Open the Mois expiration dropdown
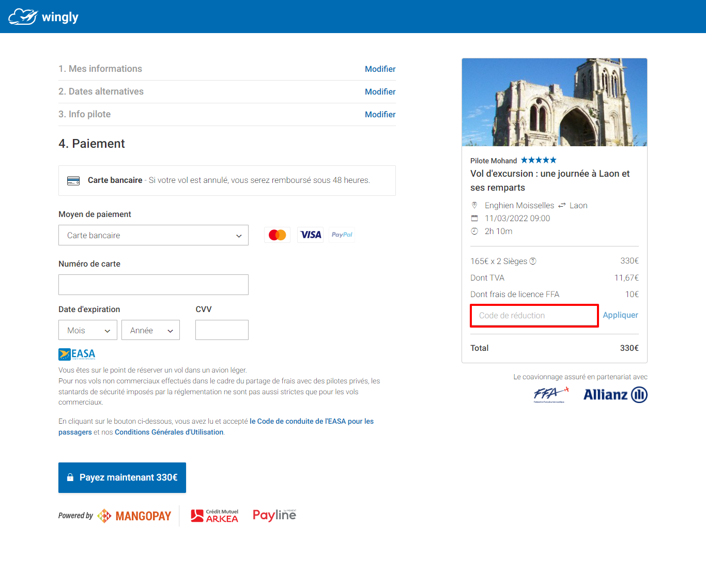The image size is (706, 588). [x=88, y=330]
